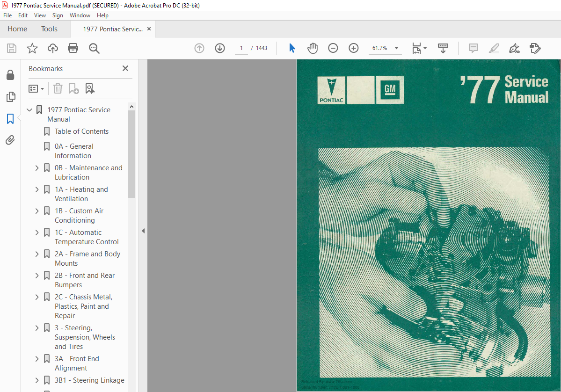
Task: Expand the 0B - Maintenance and Lubrication bookmark
Action: (x=37, y=168)
